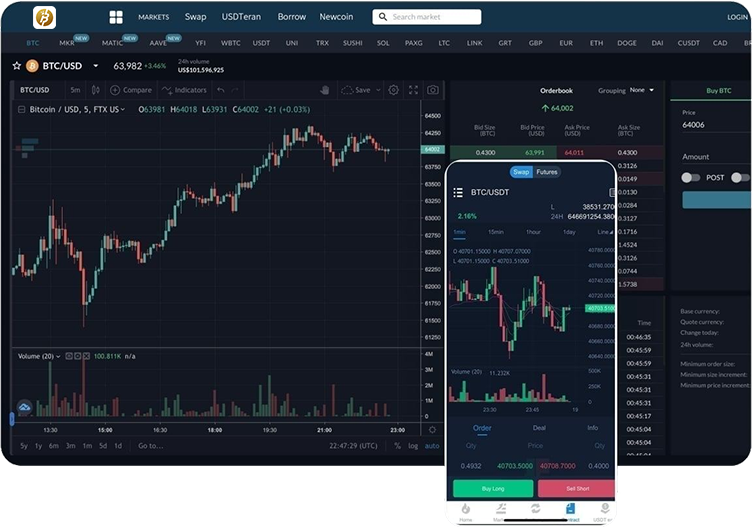Tap Home flame icon in phone nav
752x527 pixels.
[466, 509]
